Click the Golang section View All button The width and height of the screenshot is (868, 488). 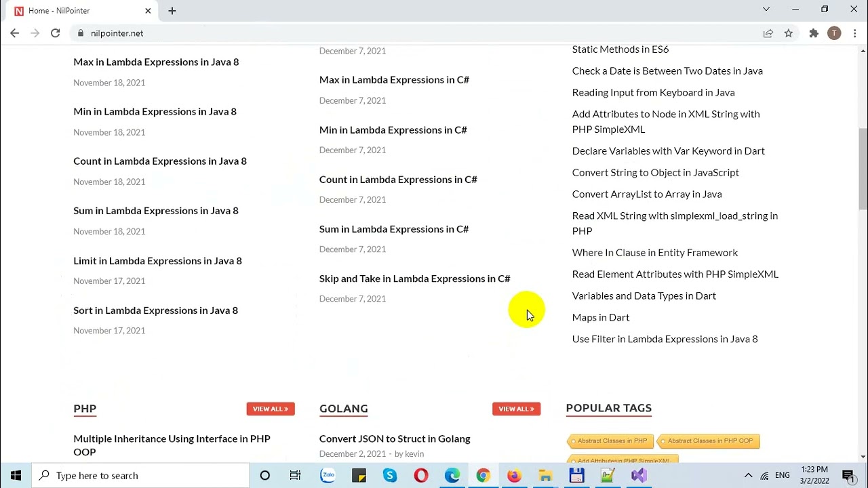coord(516,409)
